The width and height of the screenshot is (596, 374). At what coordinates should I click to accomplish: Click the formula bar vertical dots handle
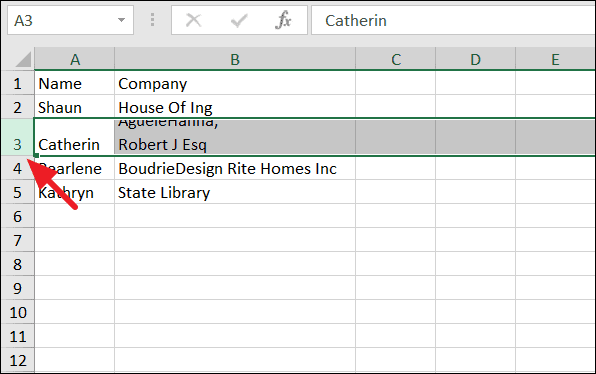[x=152, y=20]
